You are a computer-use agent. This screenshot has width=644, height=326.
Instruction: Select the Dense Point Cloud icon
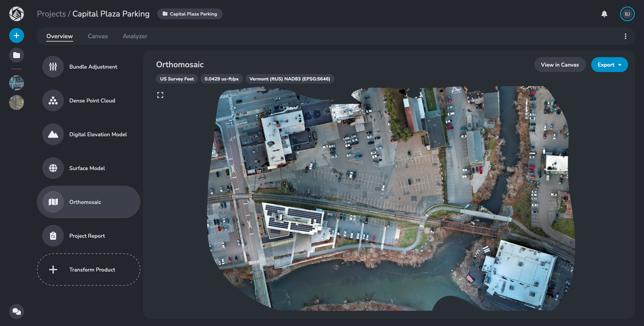53,100
